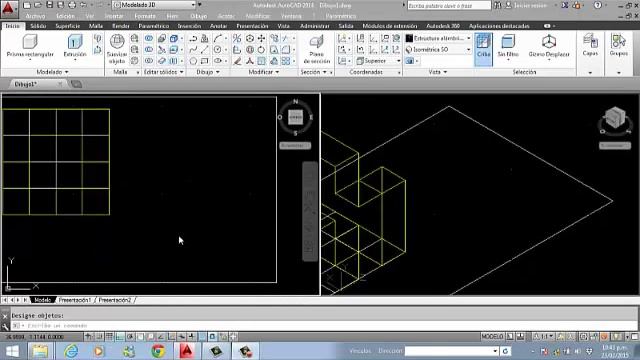Expand the Editar sólidos panel
640x360 pixels.
click(x=163, y=72)
